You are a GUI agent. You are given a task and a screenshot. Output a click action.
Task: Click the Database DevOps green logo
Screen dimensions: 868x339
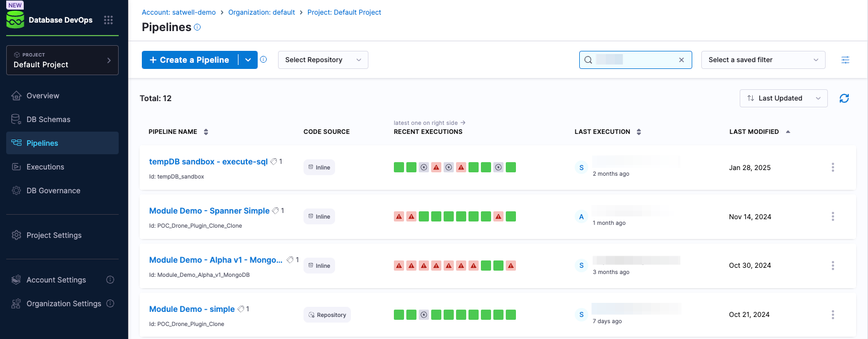coord(15,19)
